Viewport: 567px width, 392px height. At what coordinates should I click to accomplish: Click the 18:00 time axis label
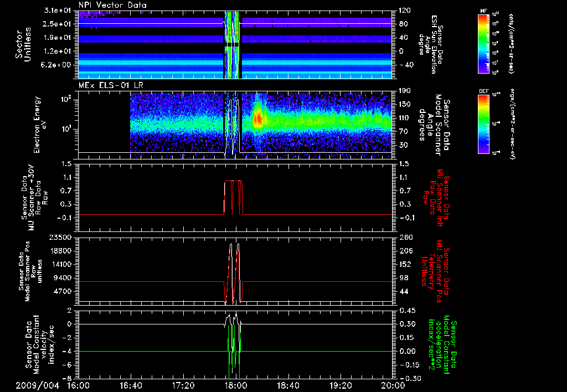236,385
